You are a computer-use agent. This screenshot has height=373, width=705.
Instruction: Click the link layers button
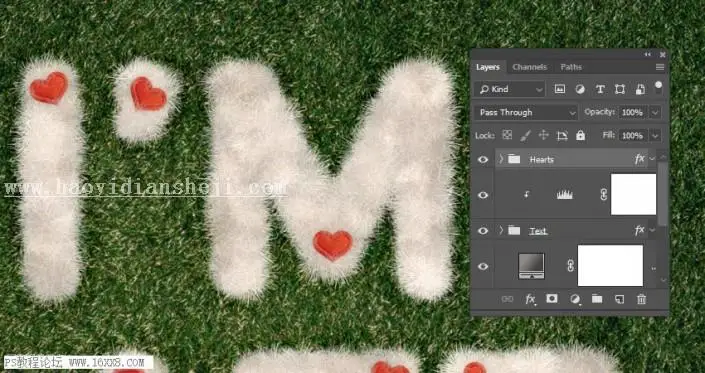(x=507, y=299)
